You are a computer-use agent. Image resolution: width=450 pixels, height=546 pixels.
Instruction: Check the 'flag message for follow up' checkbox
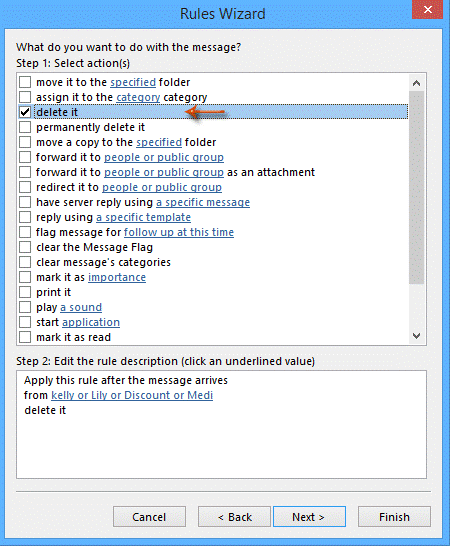coord(25,232)
